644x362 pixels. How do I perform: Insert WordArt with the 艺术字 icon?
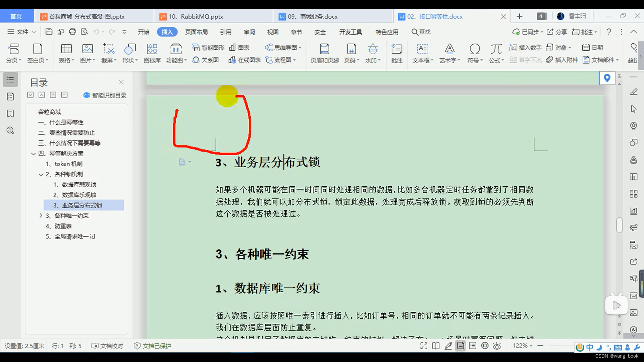tap(449, 53)
